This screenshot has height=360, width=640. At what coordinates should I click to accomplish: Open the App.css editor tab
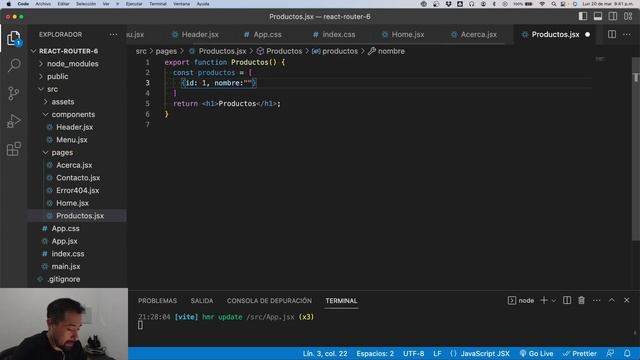[x=262, y=35]
